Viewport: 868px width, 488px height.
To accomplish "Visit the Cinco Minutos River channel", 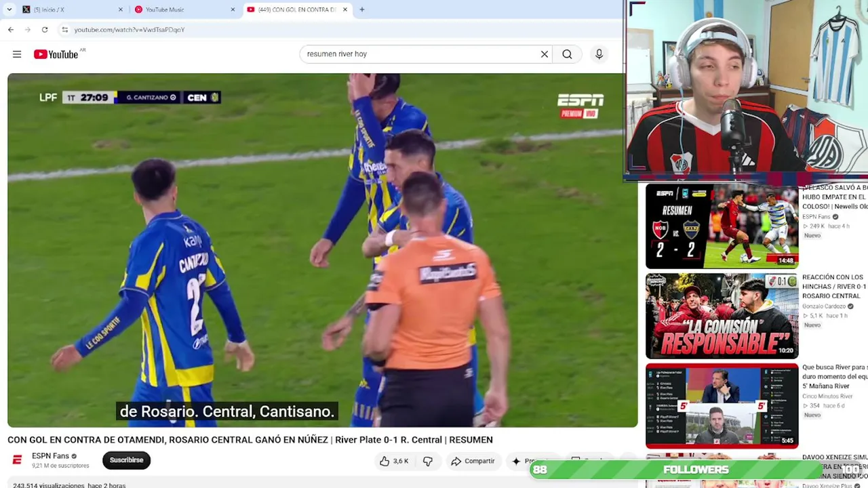I will click(827, 396).
